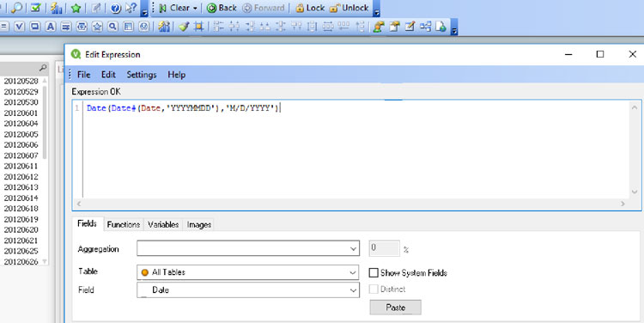Unlock the locked selections
Image resolution: width=644 pixels, height=323 pixels.
(349, 8)
